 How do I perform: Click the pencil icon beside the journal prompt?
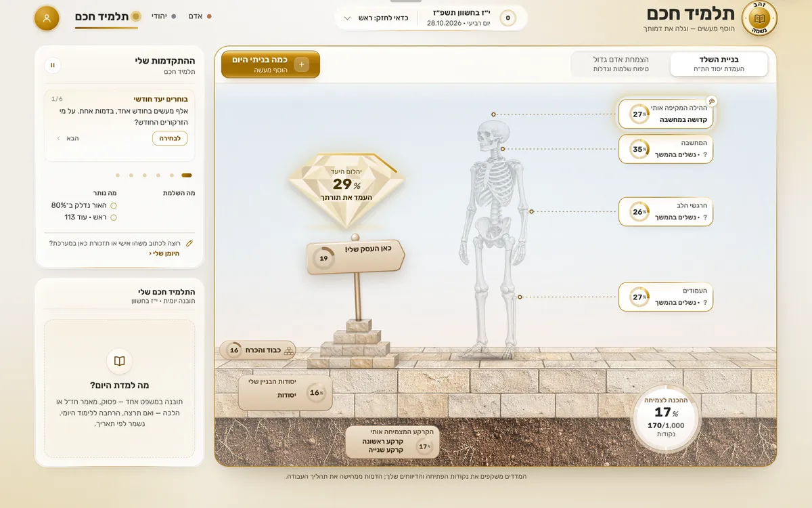tap(189, 243)
